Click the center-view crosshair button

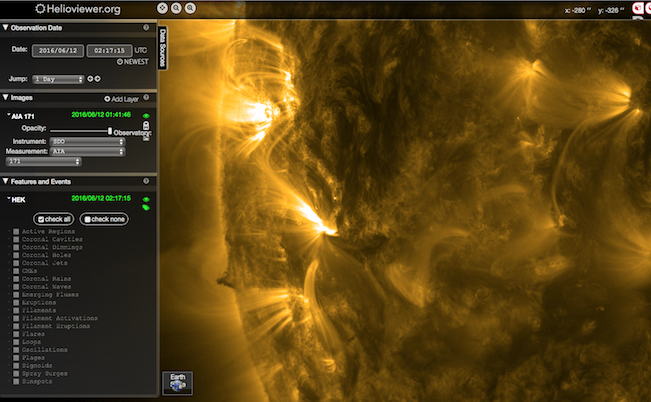pyautogui.click(x=162, y=8)
